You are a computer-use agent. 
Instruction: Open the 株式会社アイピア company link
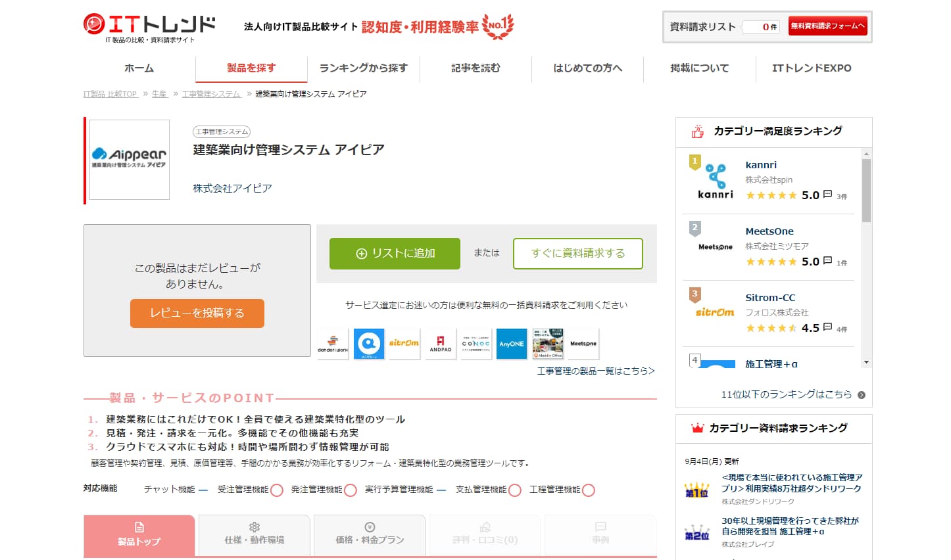[x=232, y=189]
